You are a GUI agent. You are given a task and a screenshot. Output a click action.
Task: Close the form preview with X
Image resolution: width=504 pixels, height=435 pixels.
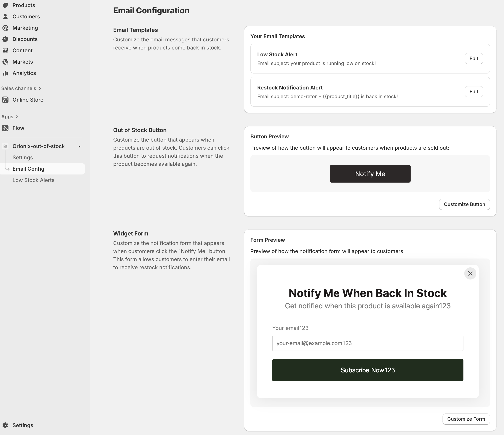(470, 274)
